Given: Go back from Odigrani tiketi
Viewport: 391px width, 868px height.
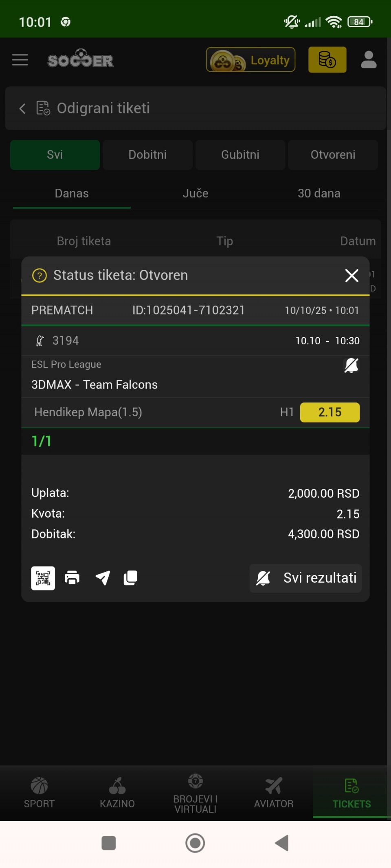Looking at the screenshot, I should 22,109.
